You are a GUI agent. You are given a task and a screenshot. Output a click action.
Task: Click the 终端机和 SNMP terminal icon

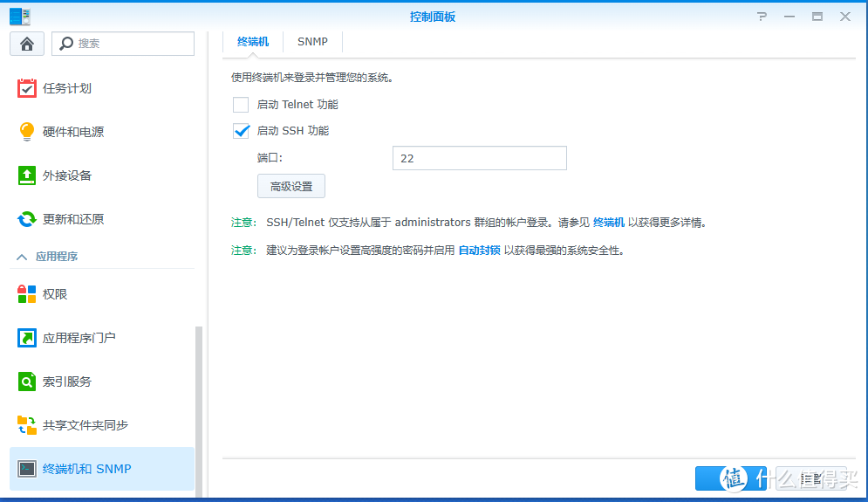click(26, 469)
